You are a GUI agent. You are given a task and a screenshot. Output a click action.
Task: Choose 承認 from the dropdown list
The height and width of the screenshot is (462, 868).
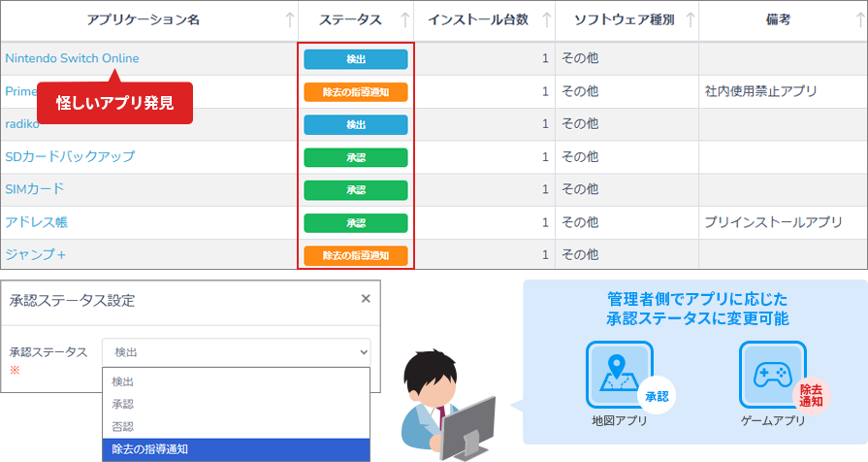237,404
